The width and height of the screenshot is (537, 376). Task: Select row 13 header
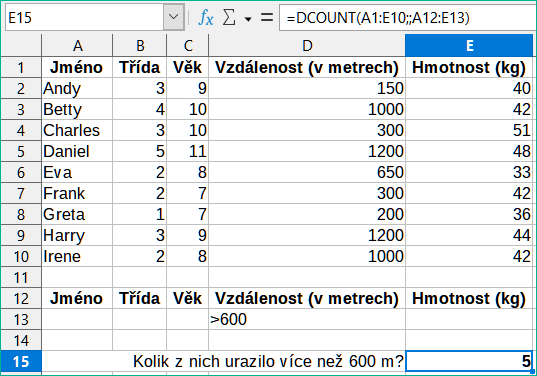click(21, 319)
